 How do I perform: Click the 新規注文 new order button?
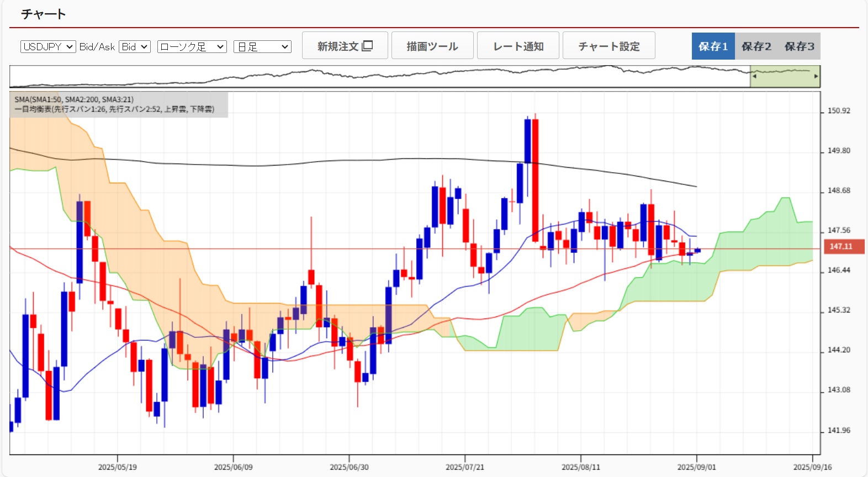click(345, 45)
